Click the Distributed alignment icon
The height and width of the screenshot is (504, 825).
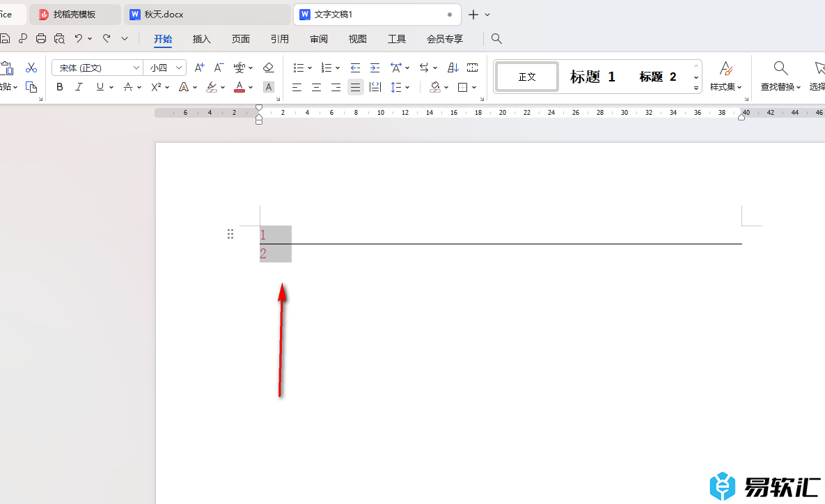[375, 87]
